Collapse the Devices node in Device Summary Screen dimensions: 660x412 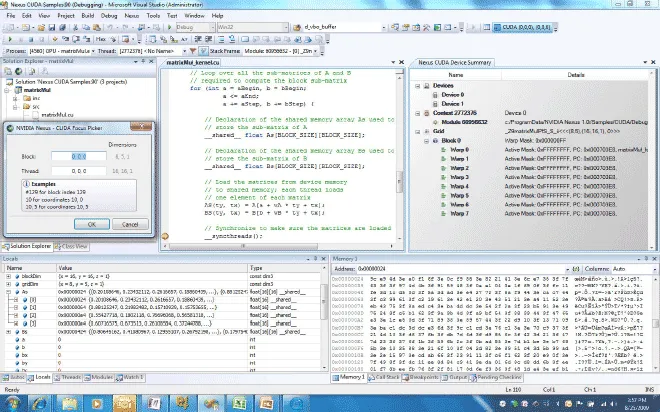[x=418, y=85]
